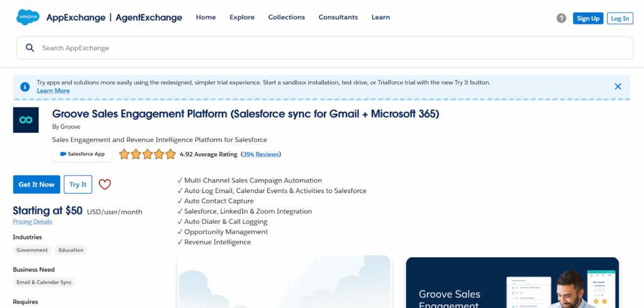Click the Salesforce cloud logo
Image resolution: width=644 pixels, height=308 pixels.
tap(28, 18)
